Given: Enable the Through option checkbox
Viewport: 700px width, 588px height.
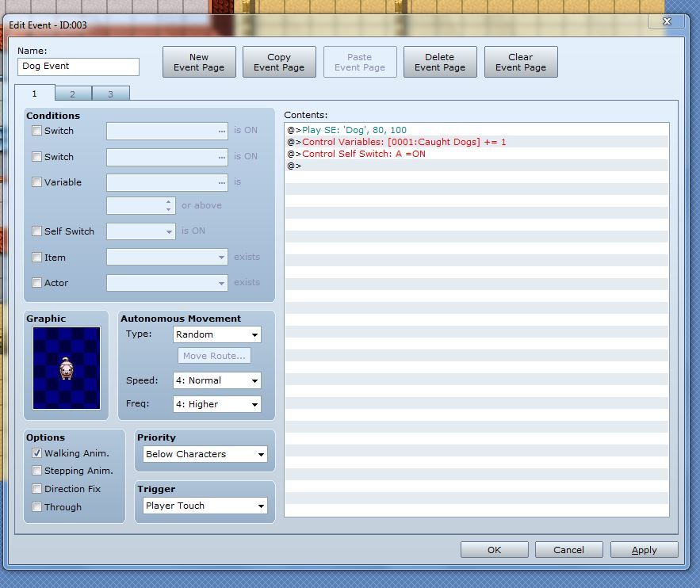Looking at the screenshot, I should (x=36, y=507).
